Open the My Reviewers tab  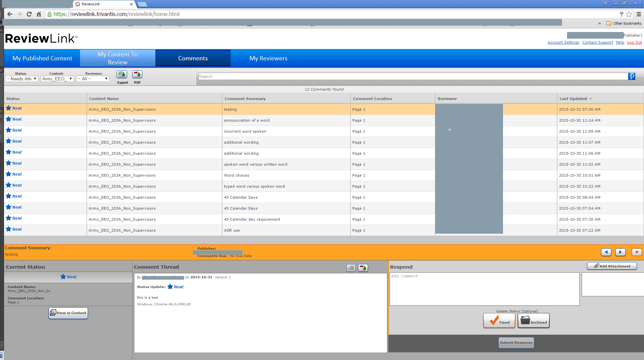(268, 58)
